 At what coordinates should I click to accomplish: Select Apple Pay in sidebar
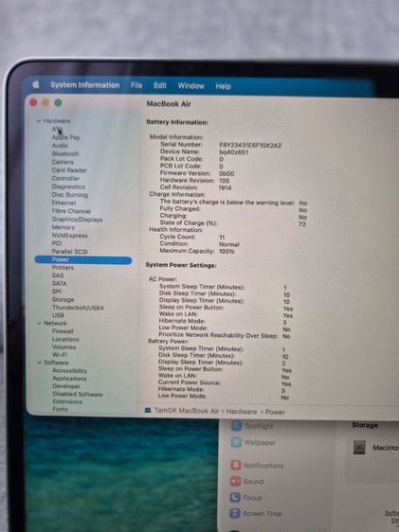[x=66, y=137]
